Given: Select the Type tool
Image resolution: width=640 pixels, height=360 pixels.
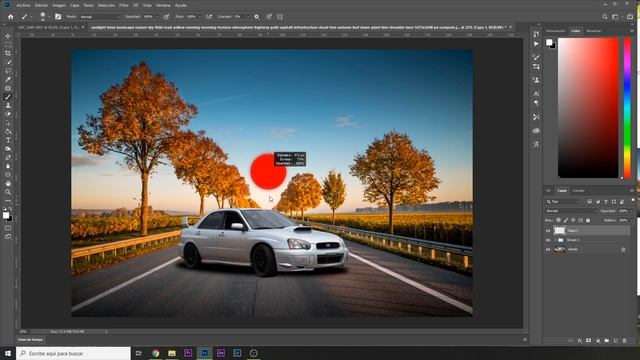Looking at the screenshot, I should click(x=8, y=140).
